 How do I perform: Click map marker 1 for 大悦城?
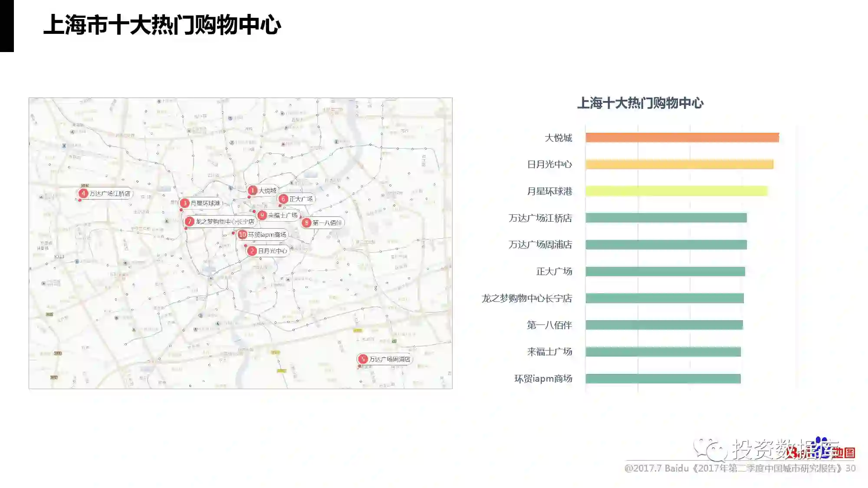[x=253, y=190]
